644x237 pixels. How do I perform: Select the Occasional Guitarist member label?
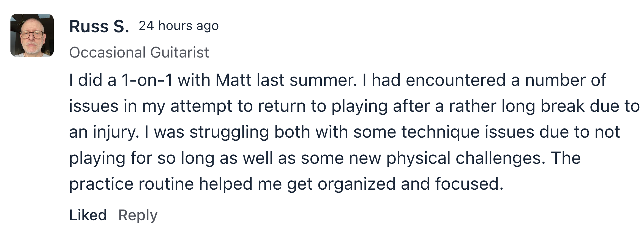139,52
